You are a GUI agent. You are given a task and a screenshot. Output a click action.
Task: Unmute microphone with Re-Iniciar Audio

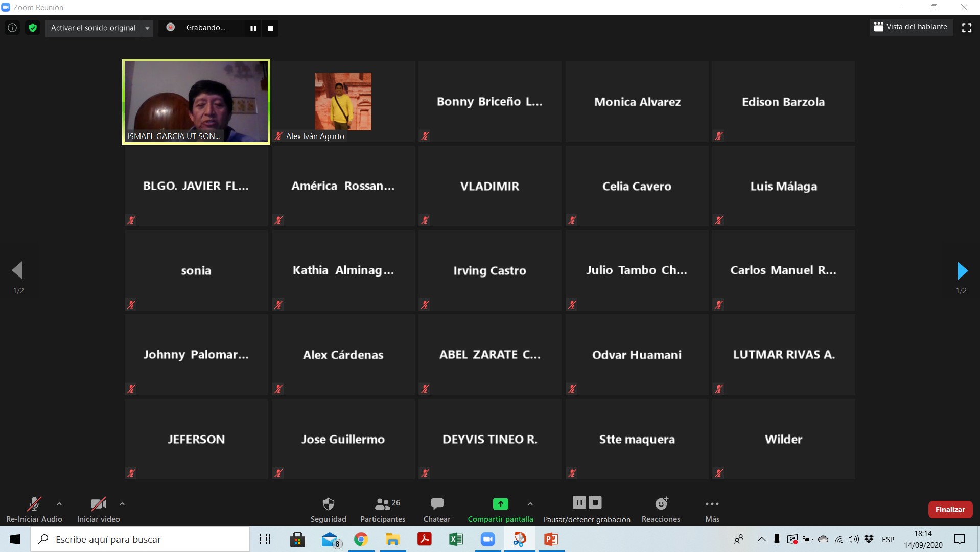point(34,504)
